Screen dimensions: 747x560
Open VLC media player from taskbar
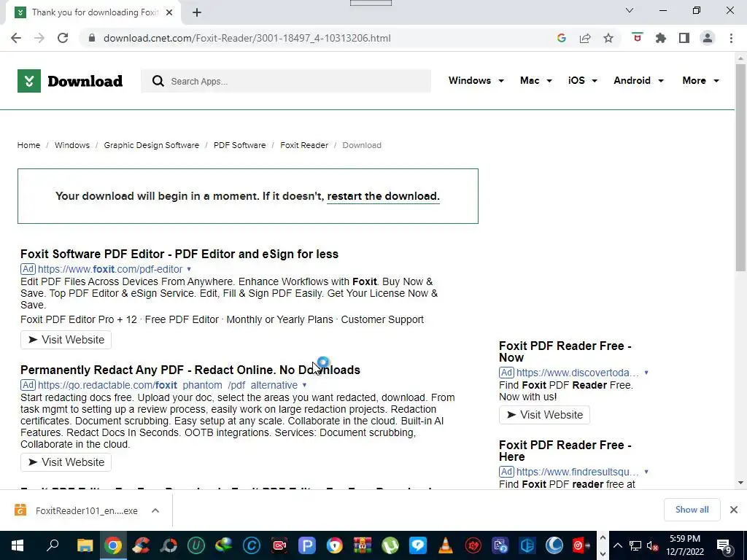(446, 545)
